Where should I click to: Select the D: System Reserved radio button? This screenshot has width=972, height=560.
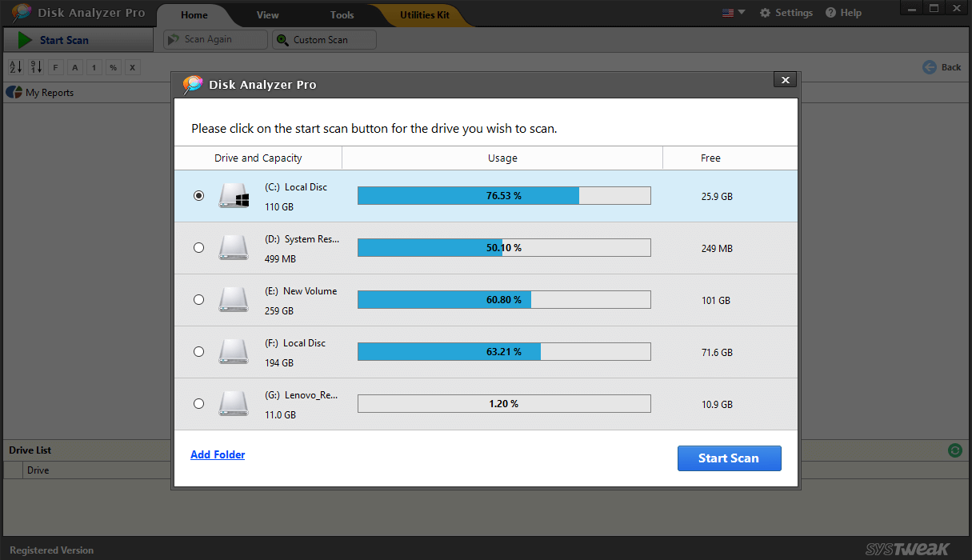click(198, 247)
